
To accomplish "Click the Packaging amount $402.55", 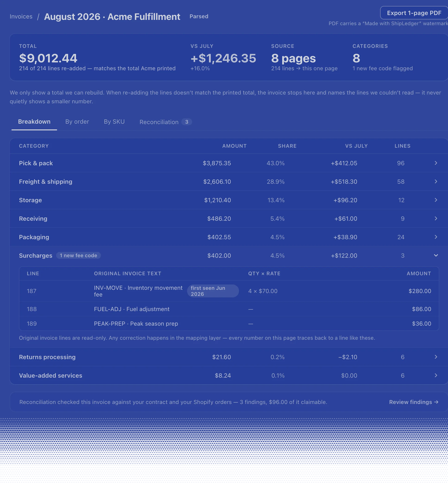I will tap(219, 237).
